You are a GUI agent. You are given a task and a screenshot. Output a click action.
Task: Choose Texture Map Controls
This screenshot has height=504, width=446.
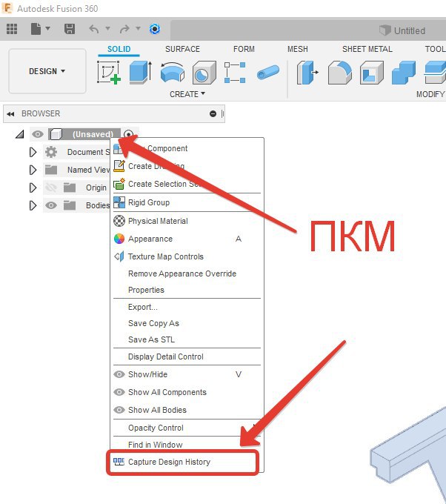click(187, 256)
